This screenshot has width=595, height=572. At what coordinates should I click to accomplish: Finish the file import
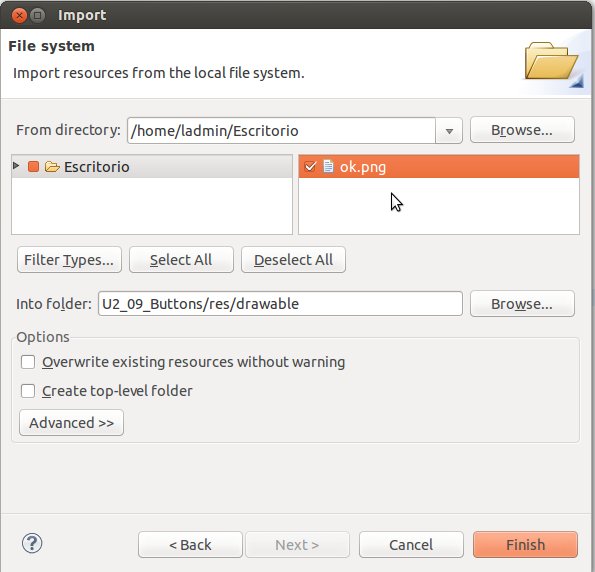(x=525, y=545)
